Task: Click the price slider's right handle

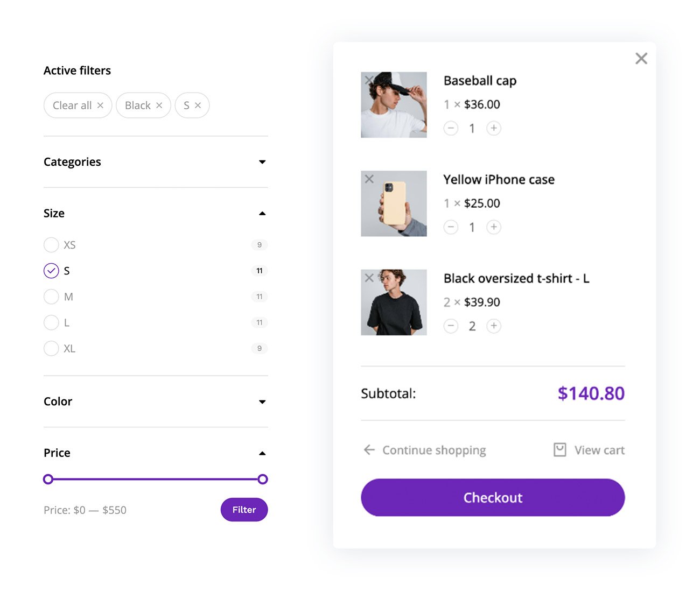Action: (x=263, y=479)
